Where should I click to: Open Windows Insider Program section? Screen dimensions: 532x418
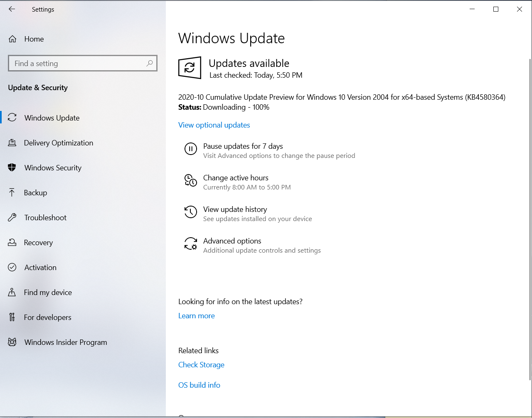point(65,342)
